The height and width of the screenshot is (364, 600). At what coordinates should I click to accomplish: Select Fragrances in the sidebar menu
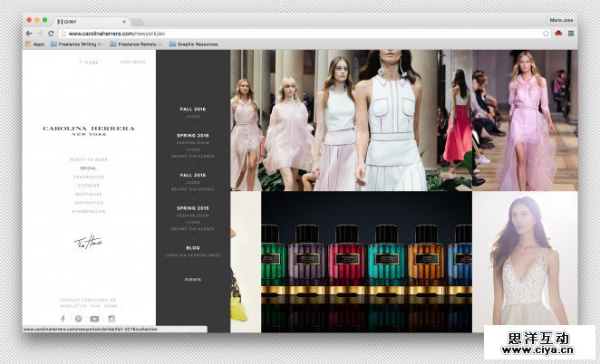coord(89,176)
